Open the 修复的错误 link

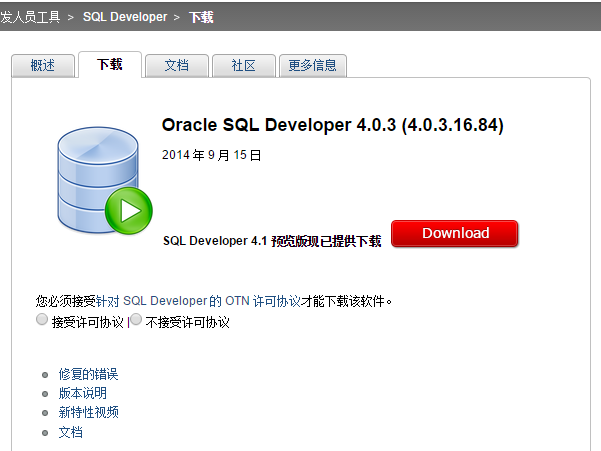click(x=89, y=374)
